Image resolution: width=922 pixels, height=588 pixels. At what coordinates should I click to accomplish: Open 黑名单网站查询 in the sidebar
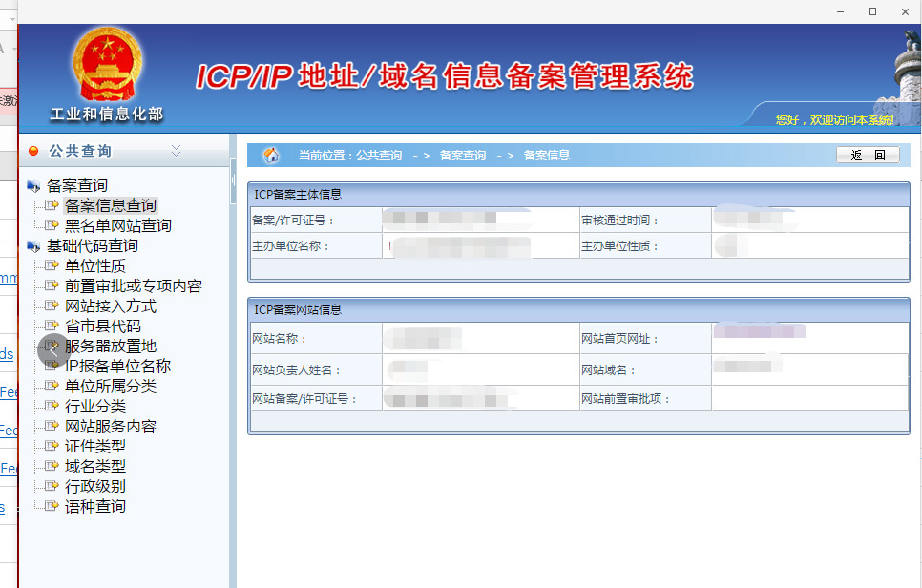point(118,225)
